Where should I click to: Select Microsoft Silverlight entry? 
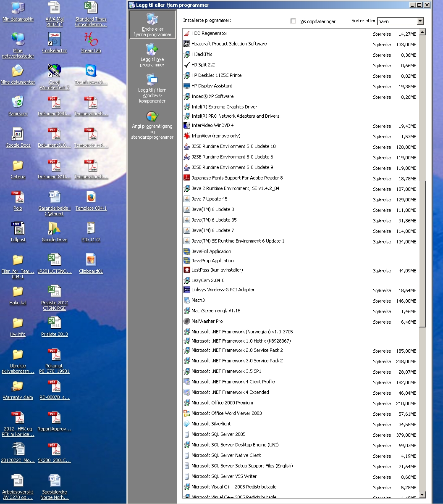tap(301, 424)
